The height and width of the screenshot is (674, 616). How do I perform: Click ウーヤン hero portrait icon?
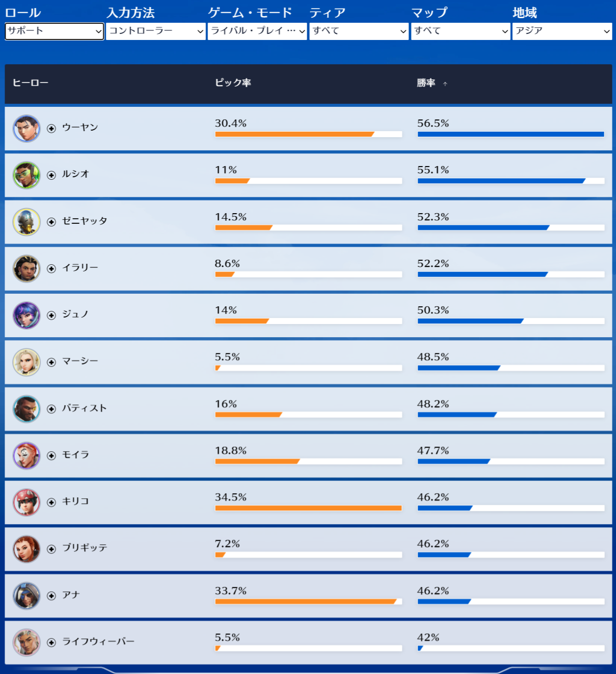[26, 129]
